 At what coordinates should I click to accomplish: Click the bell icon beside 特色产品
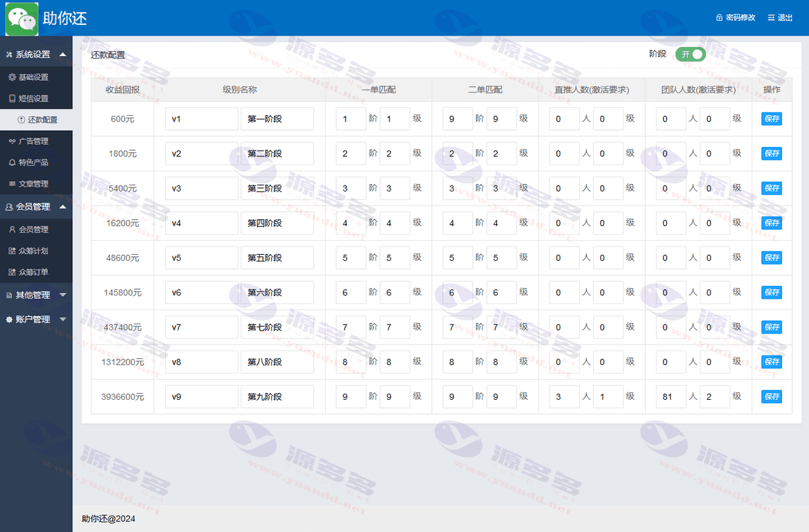coord(12,162)
